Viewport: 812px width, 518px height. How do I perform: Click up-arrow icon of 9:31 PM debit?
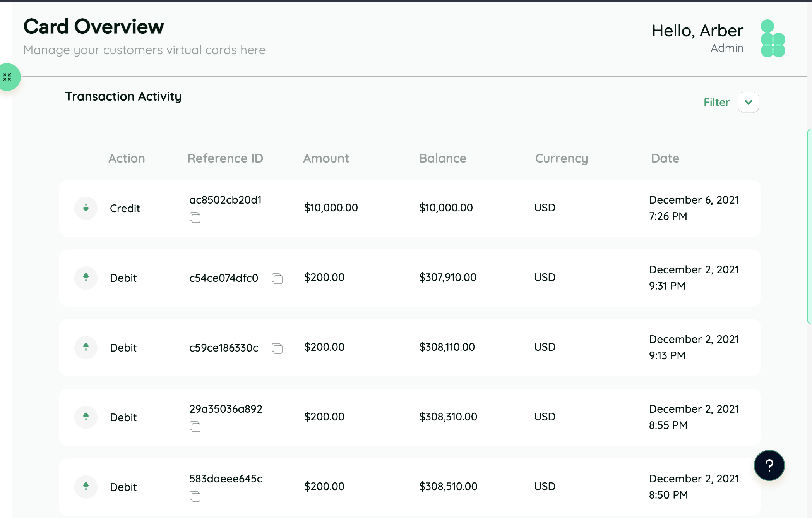pos(86,278)
